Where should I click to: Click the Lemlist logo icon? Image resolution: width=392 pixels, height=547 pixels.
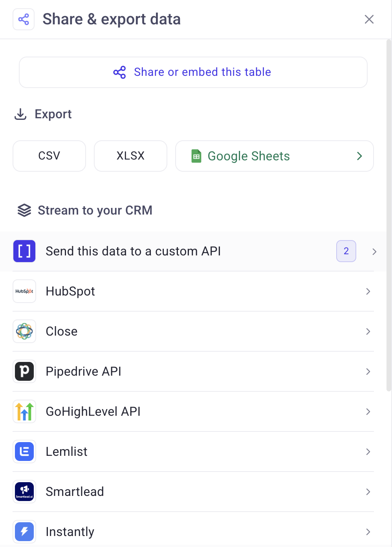24,452
